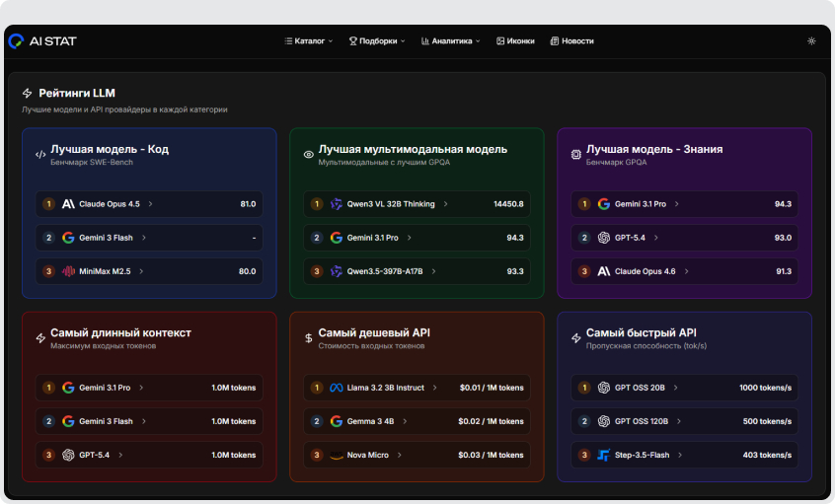
Task: Click the Google logo next to Gemini 3.1 Pro in длинный контекст
Action: 68,388
